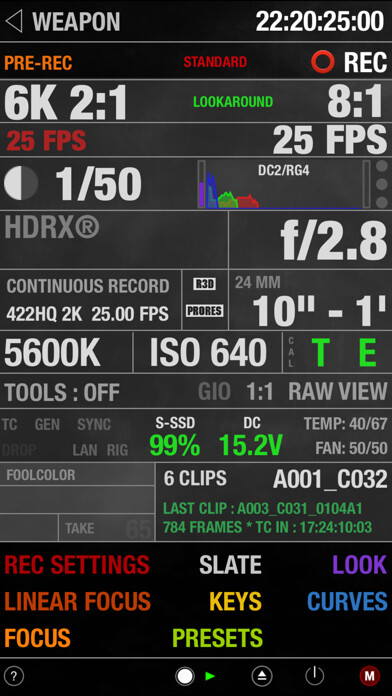This screenshot has height=696, width=392.
Task: Tap the green T calibration indicator
Action: click(x=322, y=352)
